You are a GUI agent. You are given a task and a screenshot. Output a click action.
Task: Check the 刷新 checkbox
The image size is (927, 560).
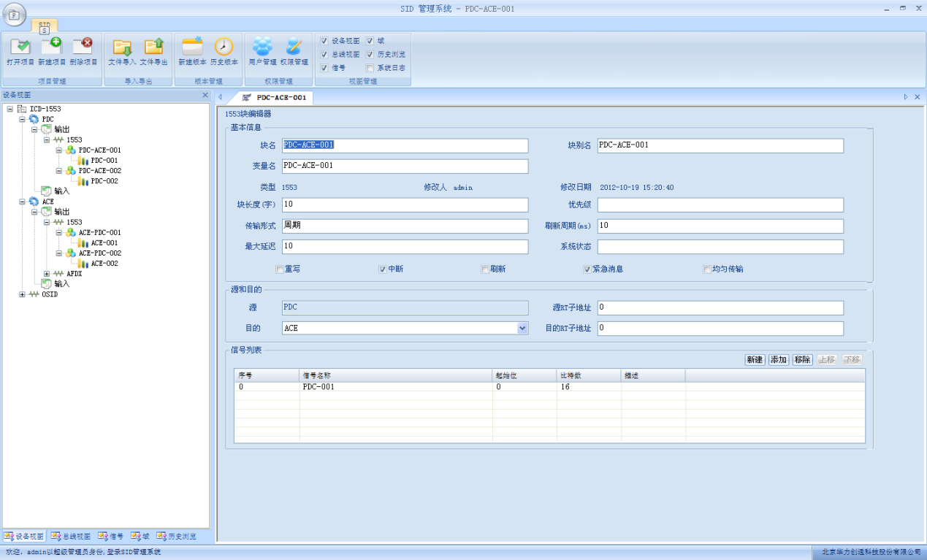click(x=484, y=269)
